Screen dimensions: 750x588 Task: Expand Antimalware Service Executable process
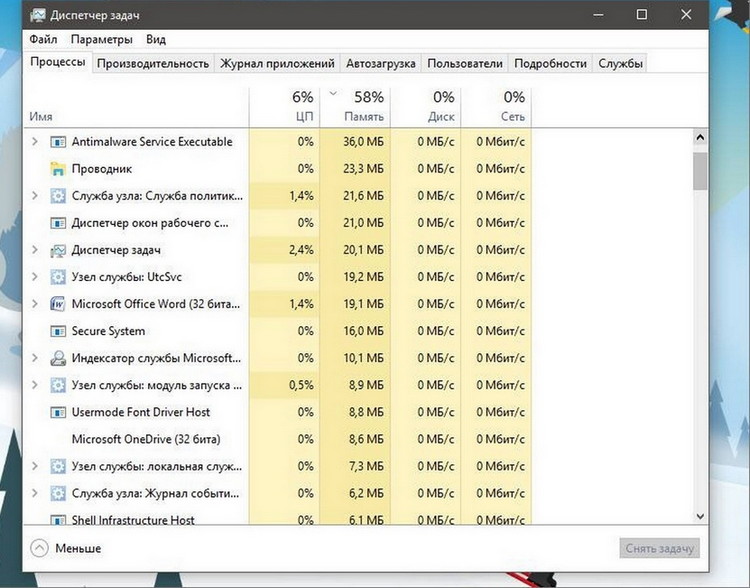[x=34, y=142]
